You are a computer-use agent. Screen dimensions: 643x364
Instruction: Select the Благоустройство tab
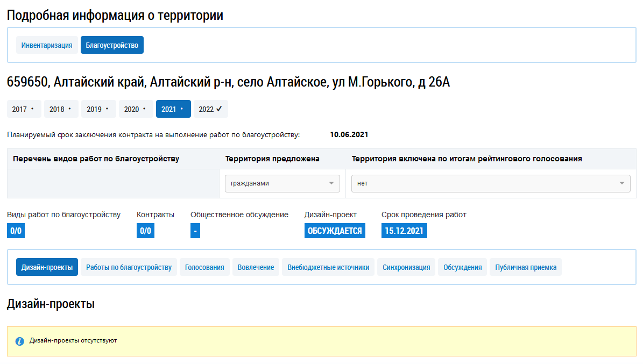point(112,45)
